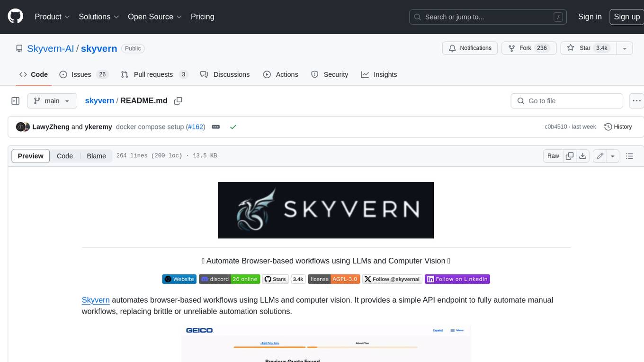Click the skyvern breadcrumb link

point(99,100)
